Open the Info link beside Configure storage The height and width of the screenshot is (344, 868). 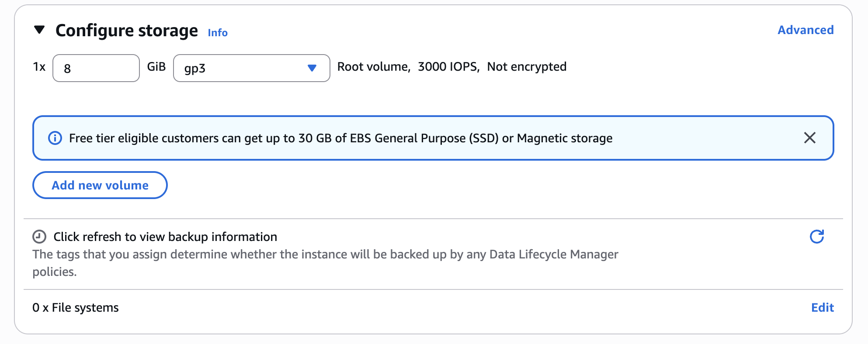pos(218,33)
